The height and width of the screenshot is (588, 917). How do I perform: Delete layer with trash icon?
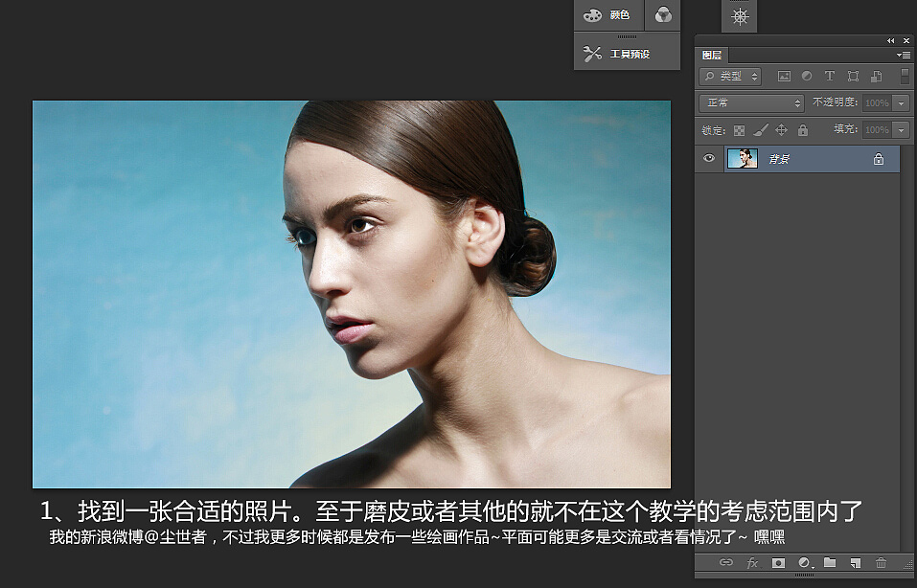[x=881, y=562]
